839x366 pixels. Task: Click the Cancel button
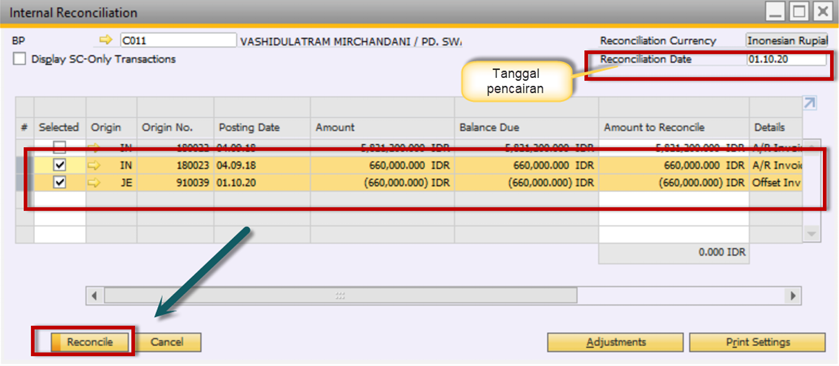[166, 342]
